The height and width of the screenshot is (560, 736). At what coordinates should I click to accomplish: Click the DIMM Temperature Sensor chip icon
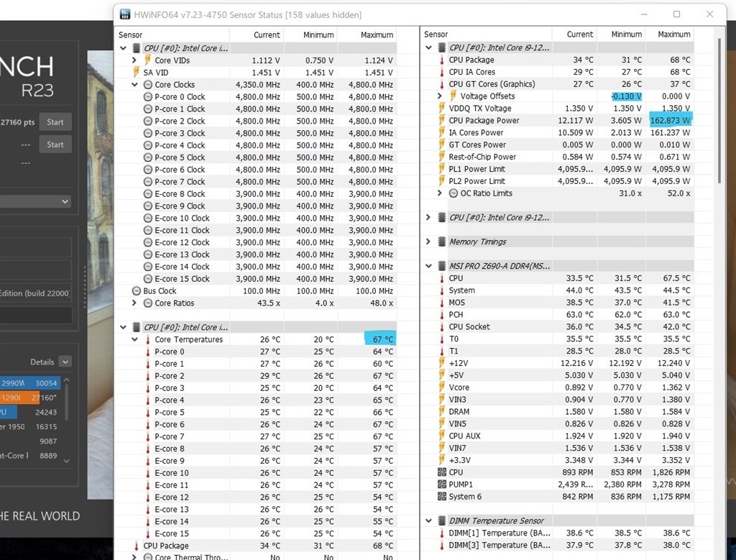click(442, 520)
